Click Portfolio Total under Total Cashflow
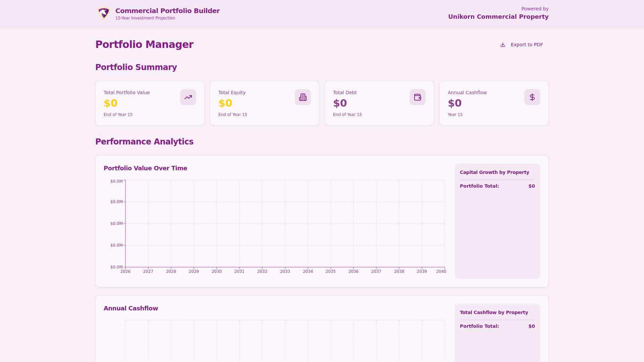Screen dimensions: 644x362 (479, 326)
